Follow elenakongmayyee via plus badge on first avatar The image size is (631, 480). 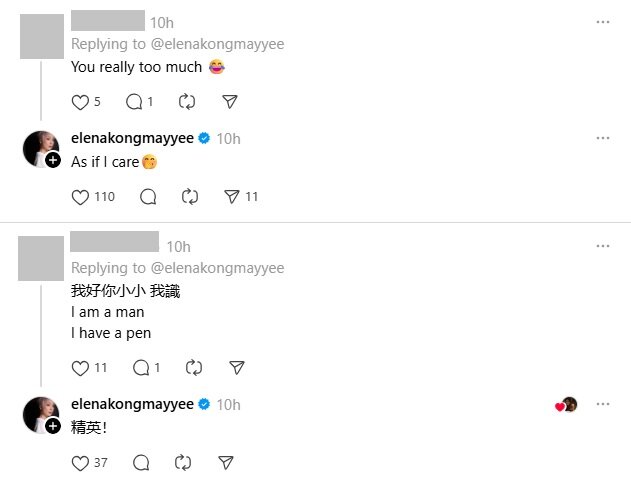pyautogui.click(x=53, y=160)
